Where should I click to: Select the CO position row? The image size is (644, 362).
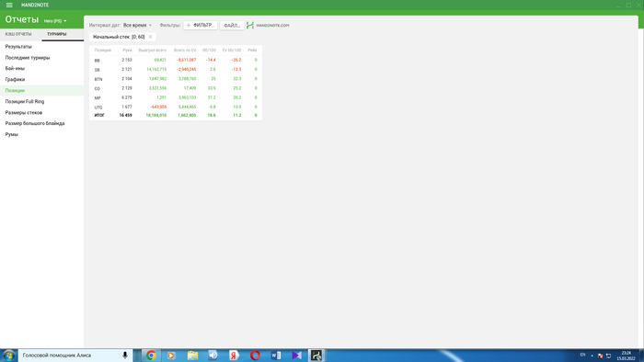click(176, 88)
